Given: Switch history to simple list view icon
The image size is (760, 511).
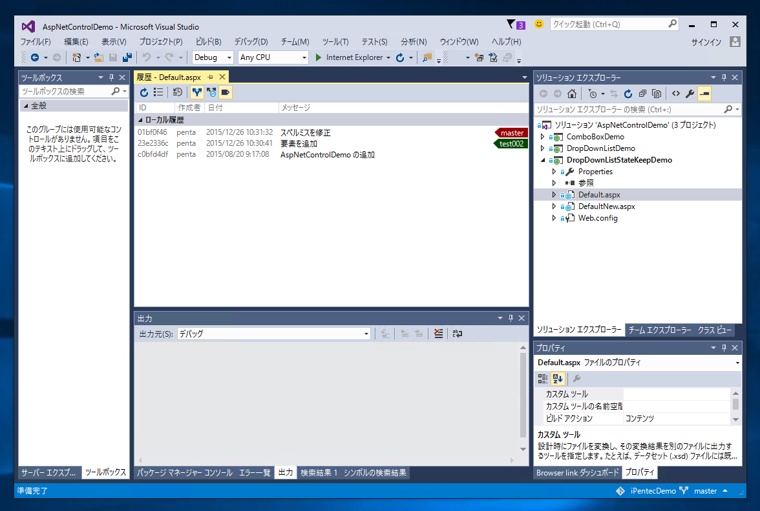Looking at the screenshot, I should [158, 92].
